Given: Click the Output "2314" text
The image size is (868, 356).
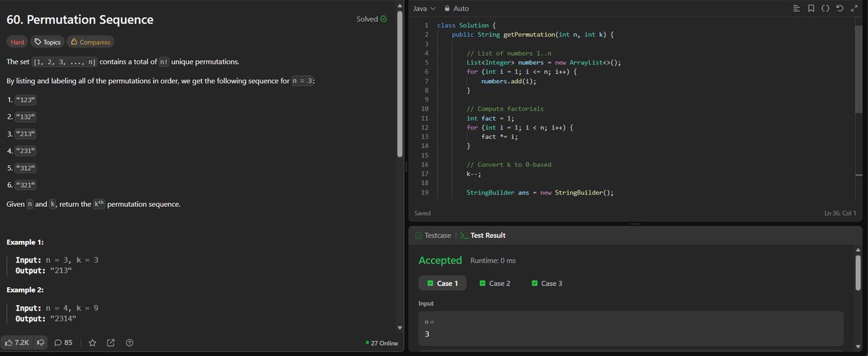Looking at the screenshot, I should tap(46, 318).
